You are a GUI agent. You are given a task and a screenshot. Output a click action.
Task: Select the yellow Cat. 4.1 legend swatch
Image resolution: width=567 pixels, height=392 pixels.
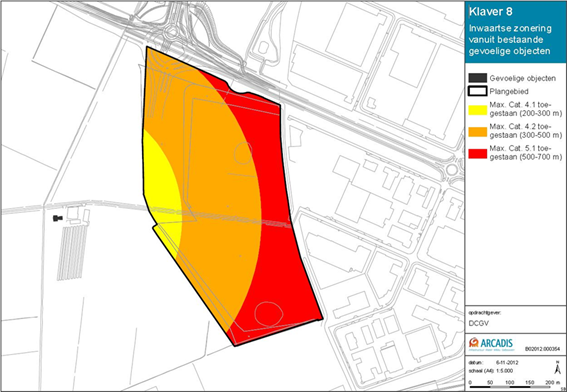pos(477,110)
